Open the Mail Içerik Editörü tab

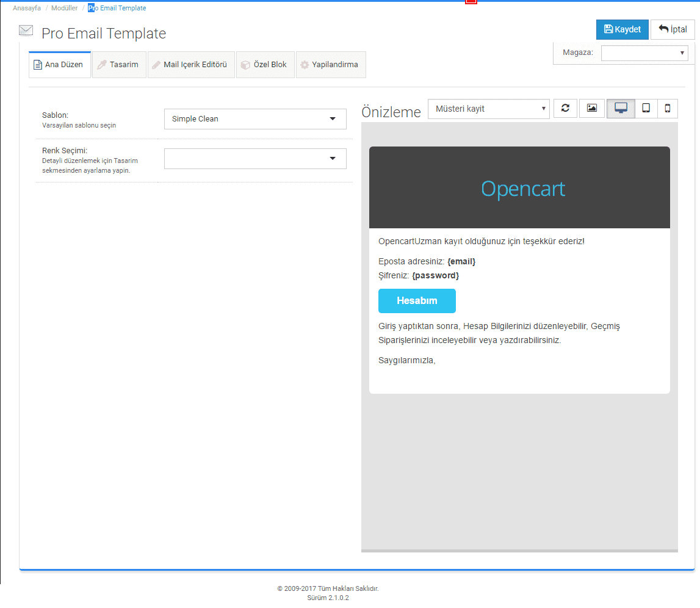pos(191,65)
